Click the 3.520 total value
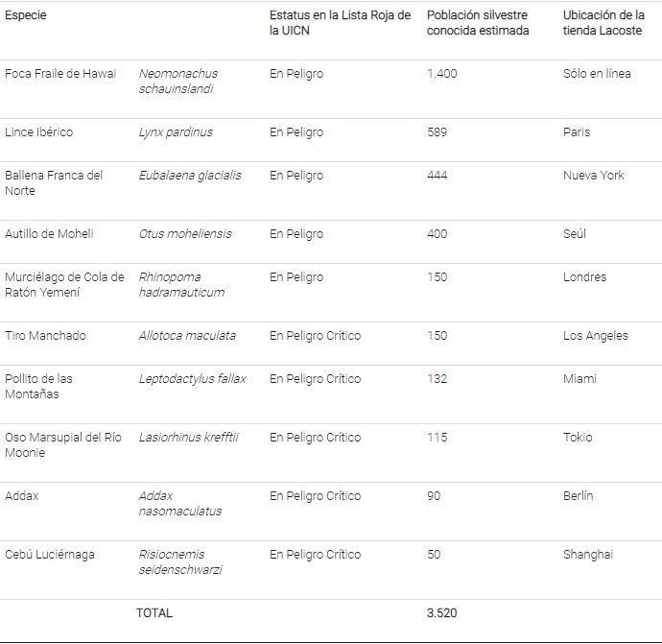This screenshot has width=662, height=644. tap(441, 612)
